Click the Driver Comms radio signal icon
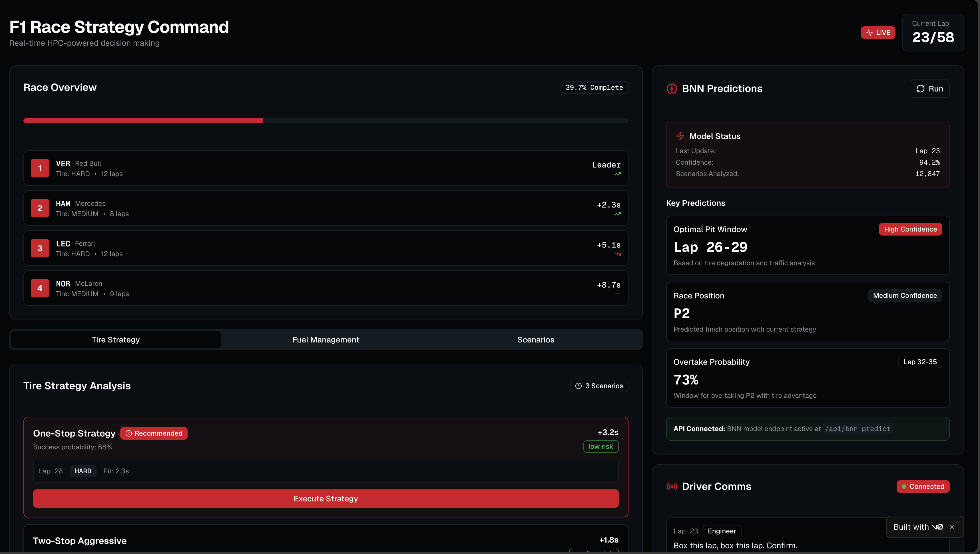The image size is (980, 554). (x=672, y=486)
